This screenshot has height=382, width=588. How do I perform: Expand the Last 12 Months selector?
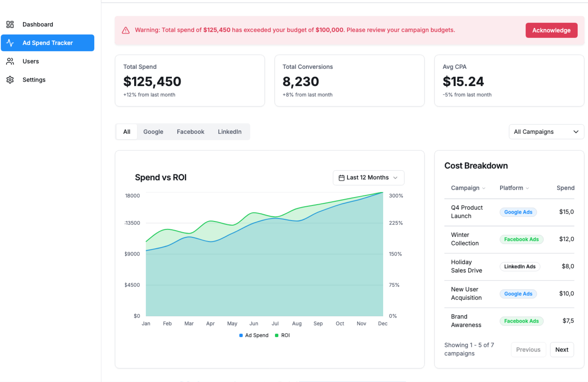368,178
